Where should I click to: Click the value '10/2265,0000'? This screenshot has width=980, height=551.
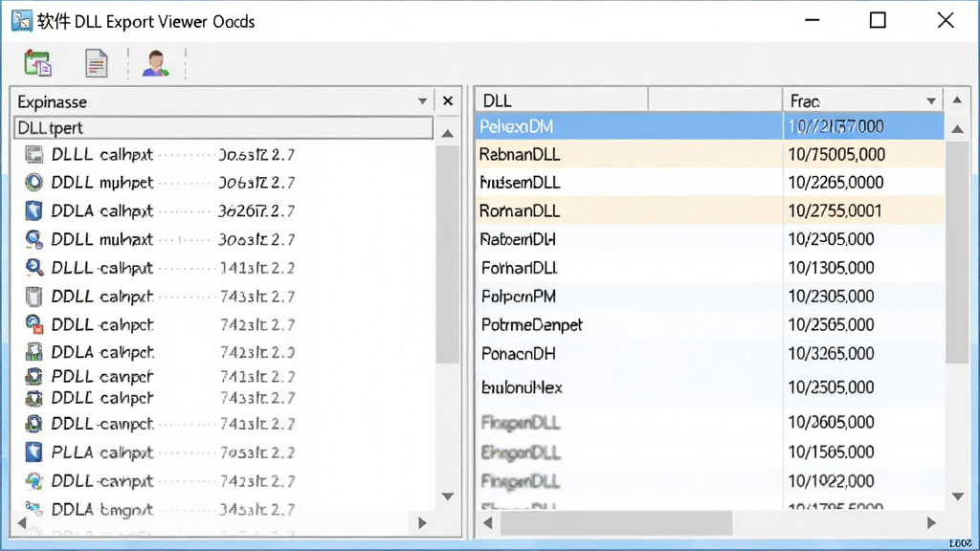pyautogui.click(x=835, y=183)
